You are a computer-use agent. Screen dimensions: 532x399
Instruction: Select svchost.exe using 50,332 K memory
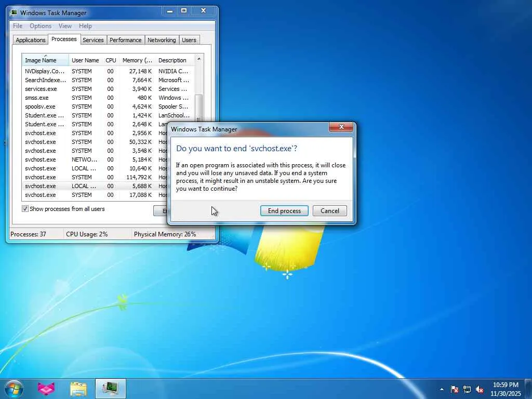pyautogui.click(x=95, y=142)
